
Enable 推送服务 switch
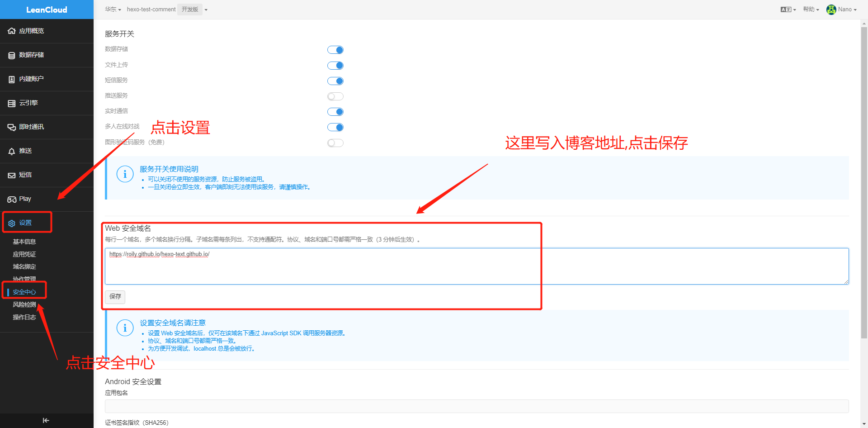pyautogui.click(x=335, y=96)
